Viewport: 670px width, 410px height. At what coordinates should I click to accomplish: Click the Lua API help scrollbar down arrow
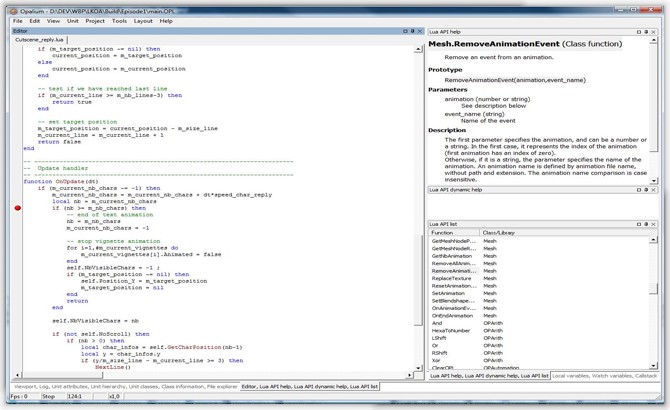click(x=653, y=181)
